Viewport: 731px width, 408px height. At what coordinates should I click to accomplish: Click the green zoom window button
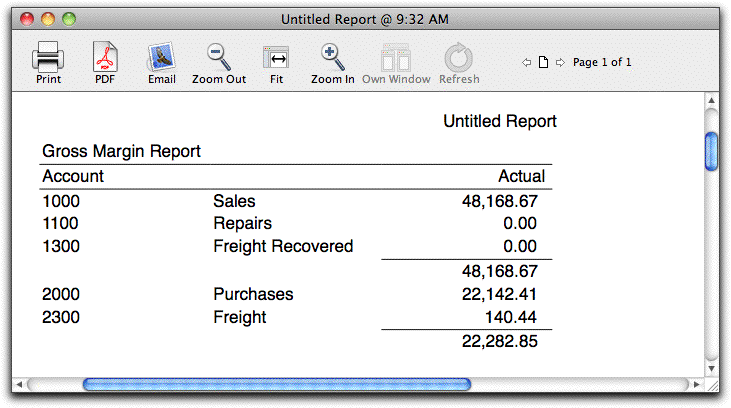coord(69,19)
